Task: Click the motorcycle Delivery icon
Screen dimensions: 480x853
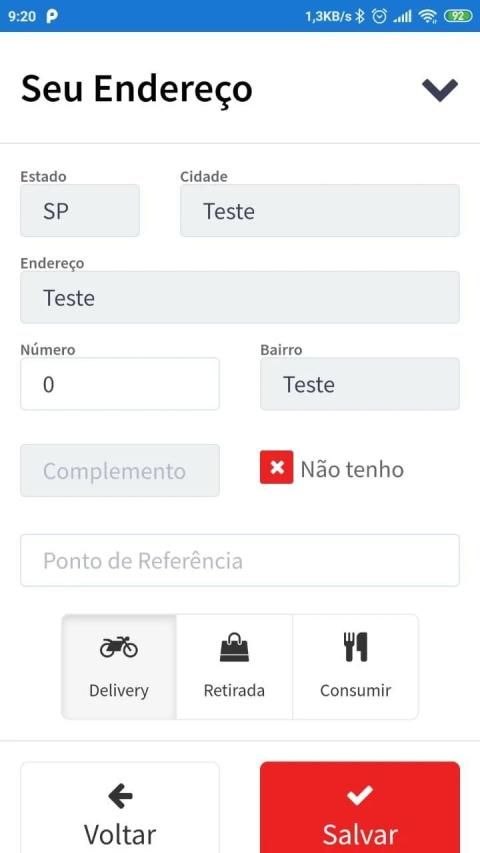Action: pyautogui.click(x=119, y=647)
